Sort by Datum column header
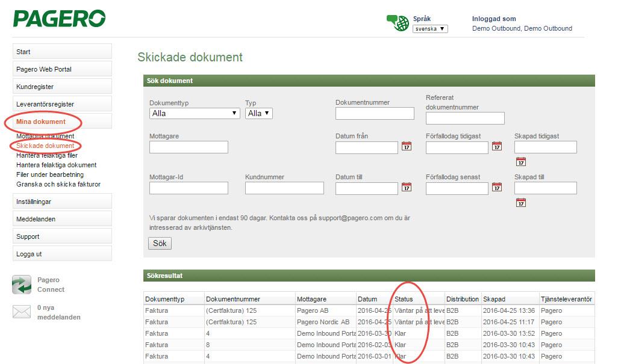This screenshot has height=364, width=618. point(375,299)
